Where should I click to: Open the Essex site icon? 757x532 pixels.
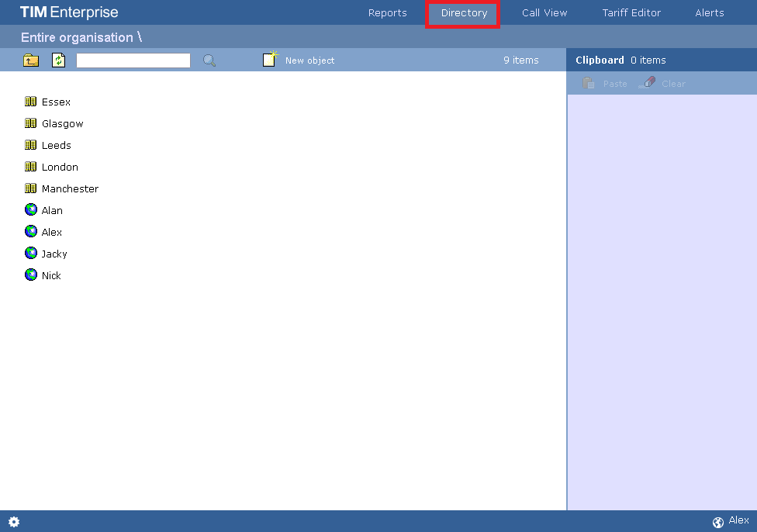31,102
